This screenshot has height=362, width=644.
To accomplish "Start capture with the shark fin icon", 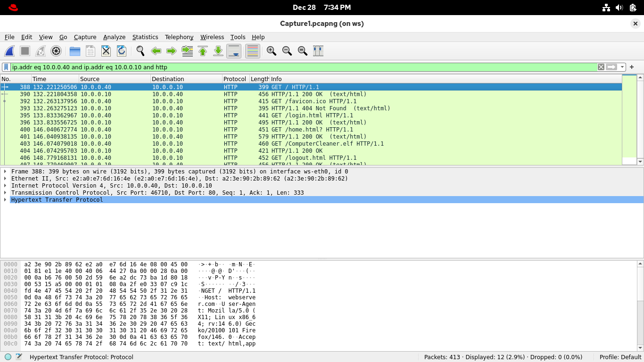I will click(x=9, y=51).
